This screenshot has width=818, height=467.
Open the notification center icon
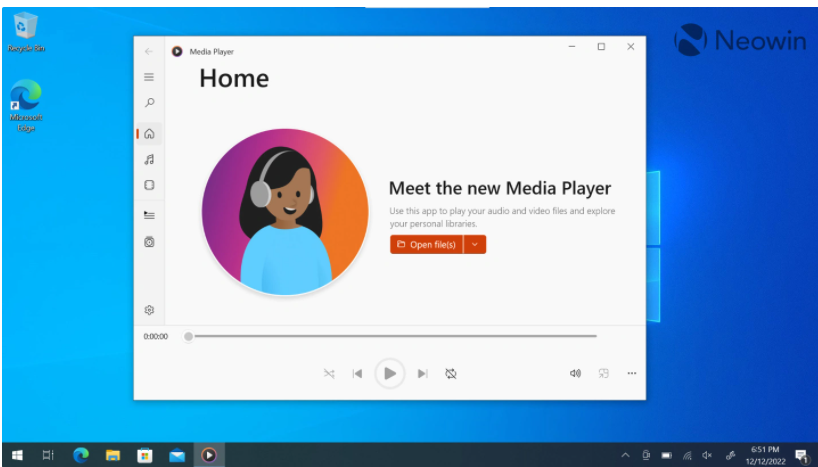(x=802, y=456)
